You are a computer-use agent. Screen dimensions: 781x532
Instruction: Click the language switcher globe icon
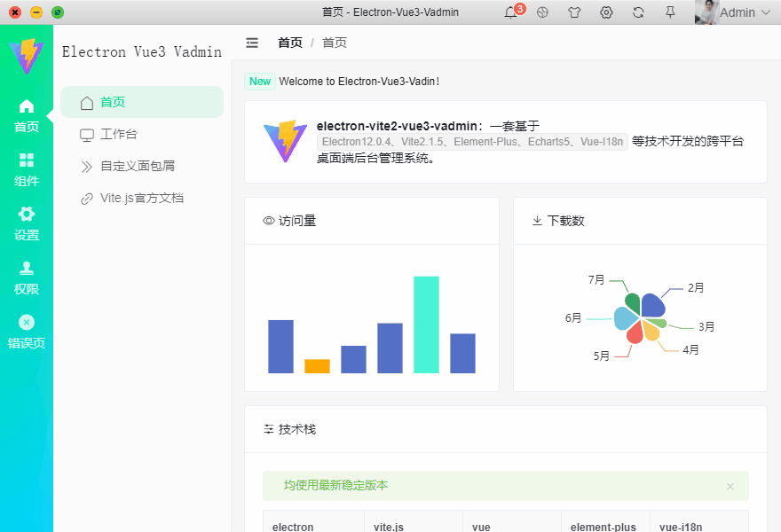(542, 12)
